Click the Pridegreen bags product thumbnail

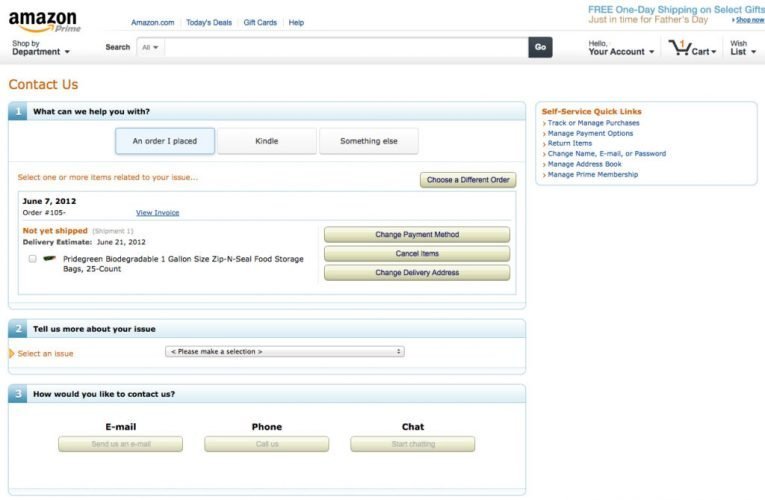pos(49,259)
